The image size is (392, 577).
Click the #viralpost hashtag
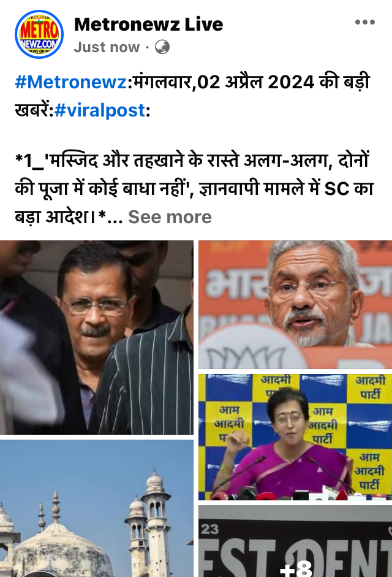[100, 110]
